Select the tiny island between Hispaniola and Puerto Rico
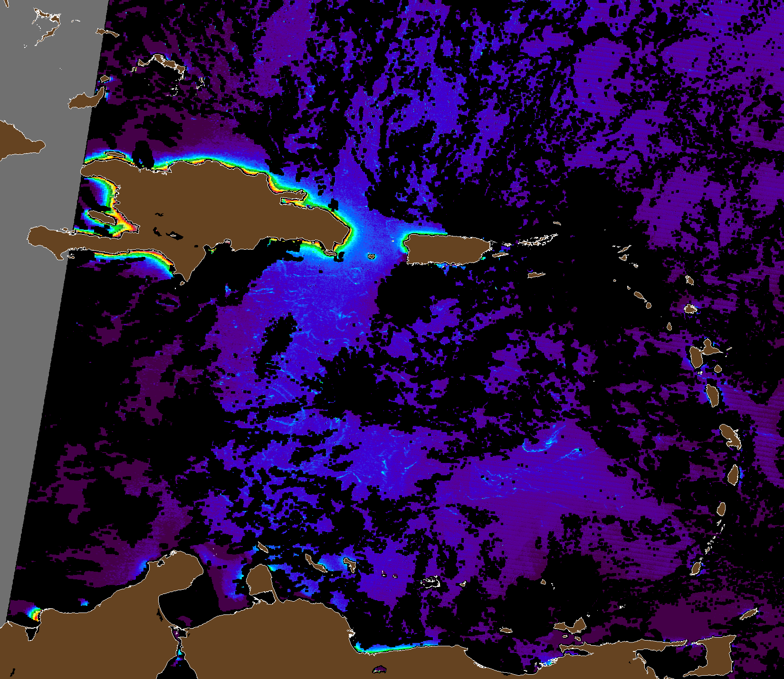The width and height of the screenshot is (784, 679). pos(371,256)
